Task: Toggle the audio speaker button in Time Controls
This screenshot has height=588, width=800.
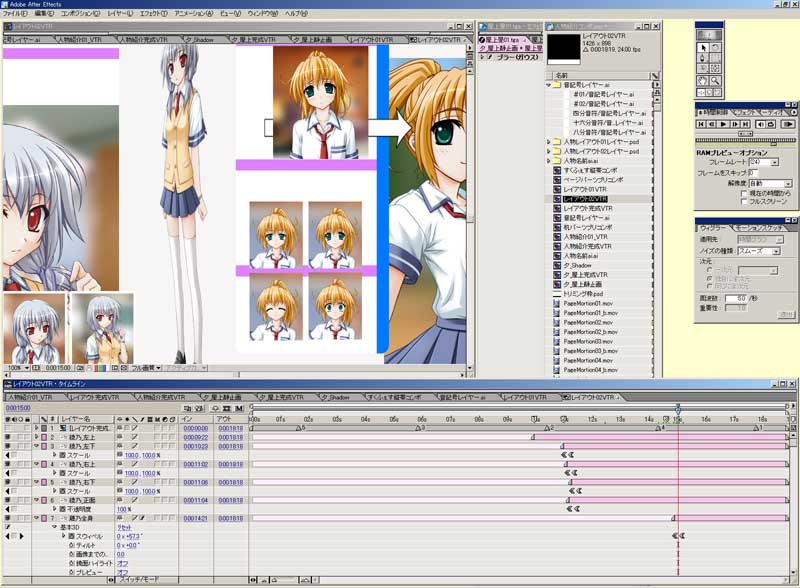Action: pyautogui.click(x=760, y=124)
